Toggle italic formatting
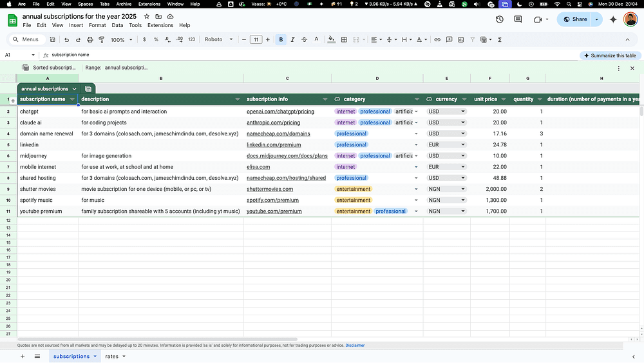 [x=292, y=40]
